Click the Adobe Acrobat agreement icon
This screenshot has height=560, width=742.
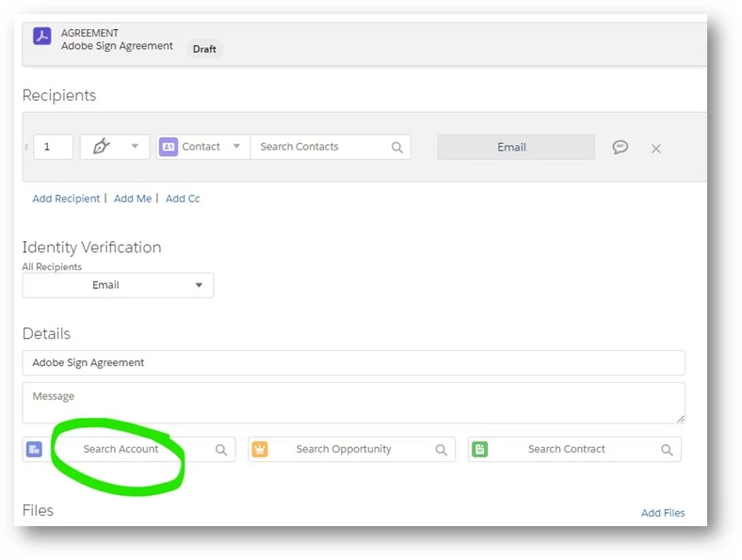(x=42, y=36)
